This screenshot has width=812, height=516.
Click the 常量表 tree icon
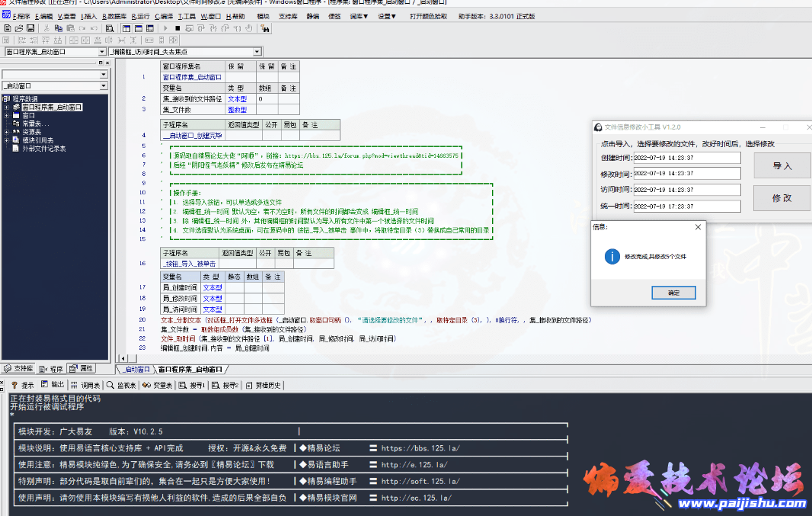[x=16, y=123]
